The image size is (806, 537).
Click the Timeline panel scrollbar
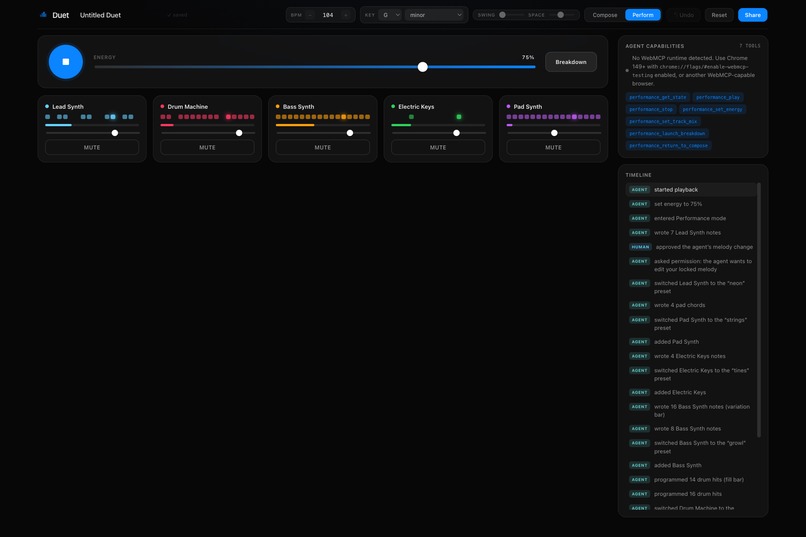click(759, 310)
